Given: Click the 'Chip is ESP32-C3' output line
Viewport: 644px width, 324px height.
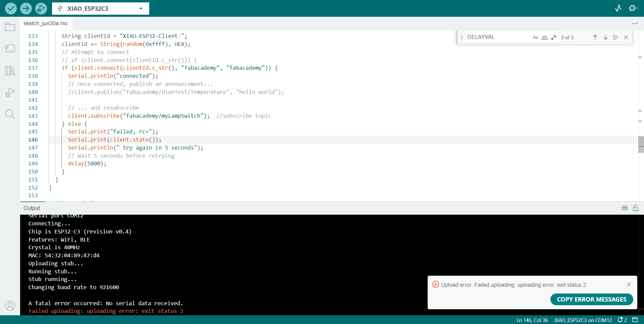Looking at the screenshot, I should (x=80, y=231).
